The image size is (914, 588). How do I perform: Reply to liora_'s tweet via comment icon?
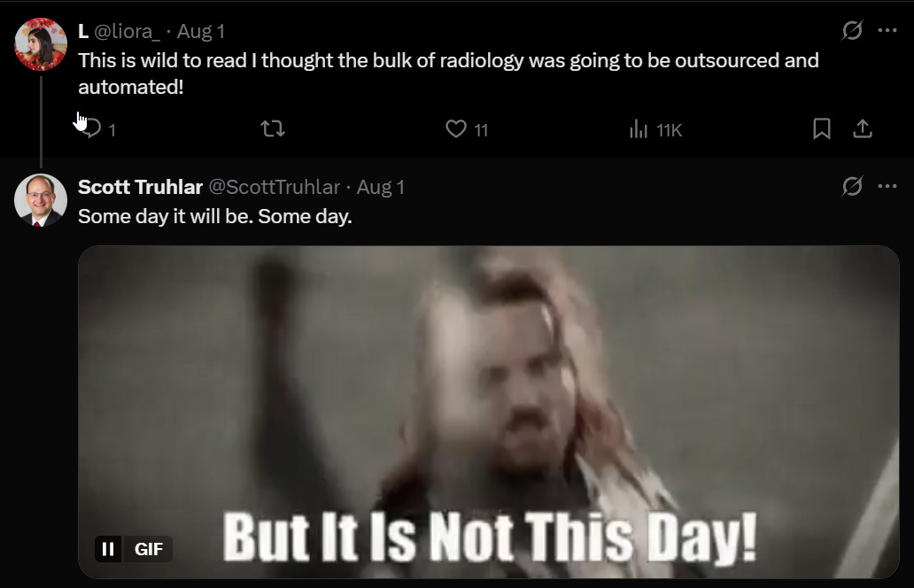click(x=92, y=128)
